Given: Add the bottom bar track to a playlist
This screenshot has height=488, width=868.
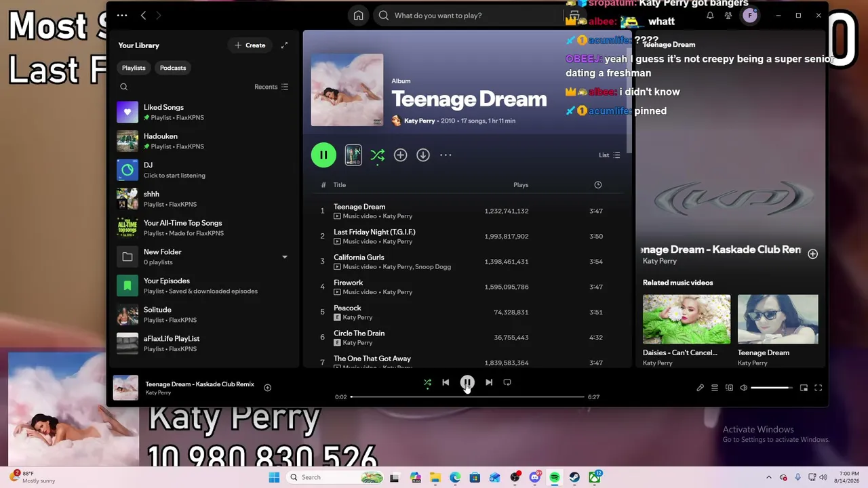Looking at the screenshot, I should (267, 388).
